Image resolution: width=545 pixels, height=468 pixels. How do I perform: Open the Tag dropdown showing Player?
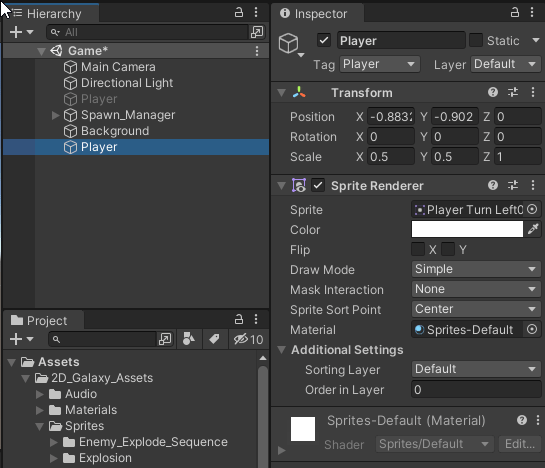point(380,64)
